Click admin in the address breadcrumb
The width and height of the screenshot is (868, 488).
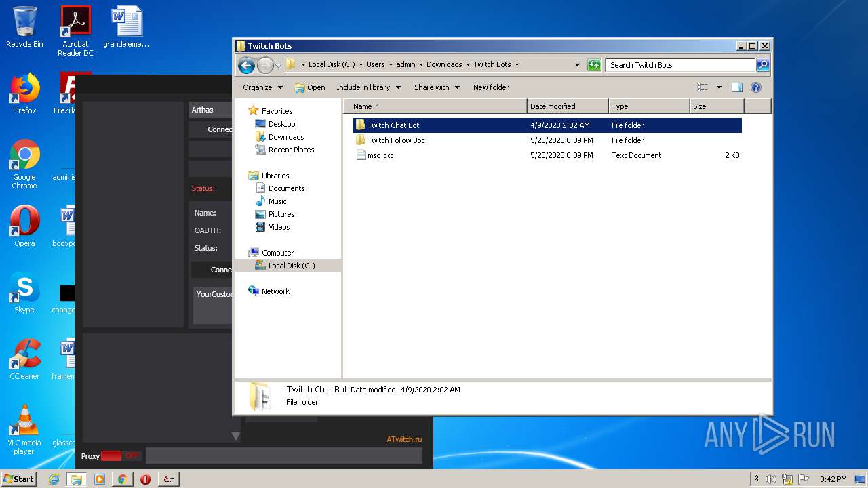(x=406, y=65)
